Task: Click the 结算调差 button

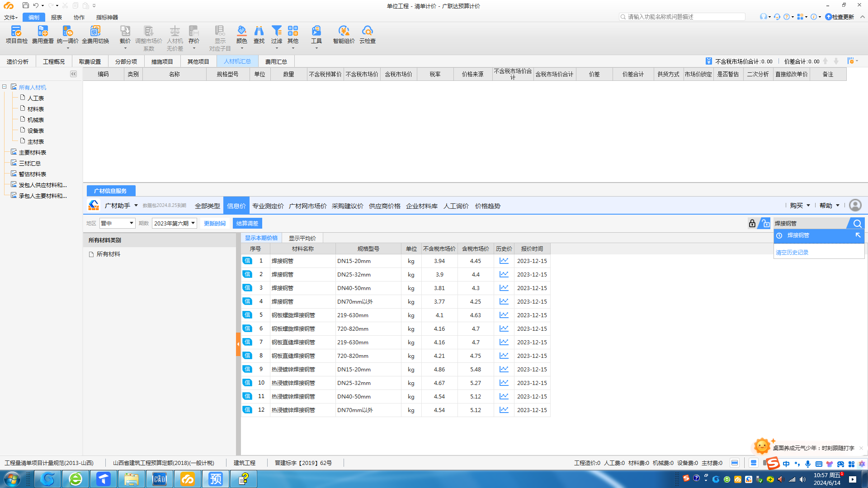Action: click(247, 223)
